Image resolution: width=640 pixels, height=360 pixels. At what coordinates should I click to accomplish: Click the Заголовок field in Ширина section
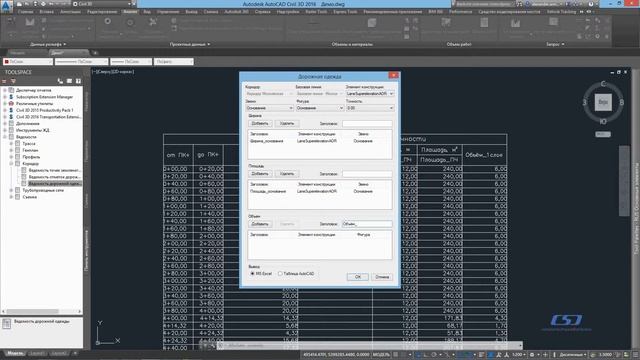pyautogui.click(x=367, y=123)
